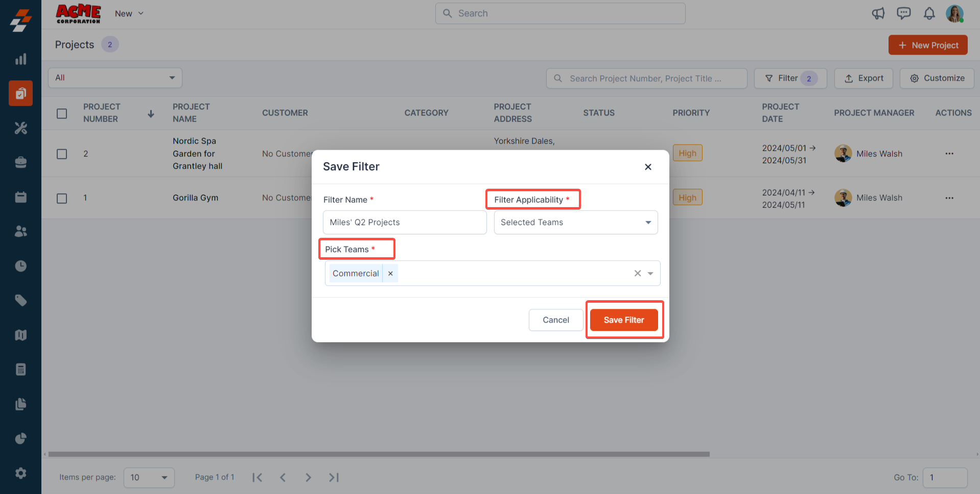
Task: Open the pie chart reports sidebar icon
Action: click(x=20, y=438)
